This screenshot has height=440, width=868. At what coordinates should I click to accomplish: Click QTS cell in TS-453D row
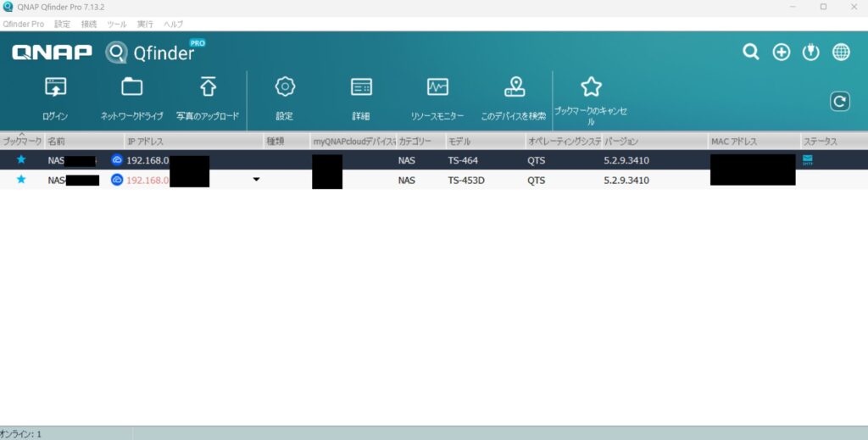coord(536,181)
